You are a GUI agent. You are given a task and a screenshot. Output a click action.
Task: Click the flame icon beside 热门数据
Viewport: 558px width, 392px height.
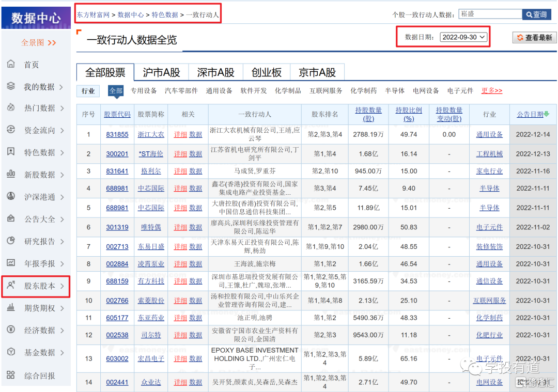click(11, 107)
